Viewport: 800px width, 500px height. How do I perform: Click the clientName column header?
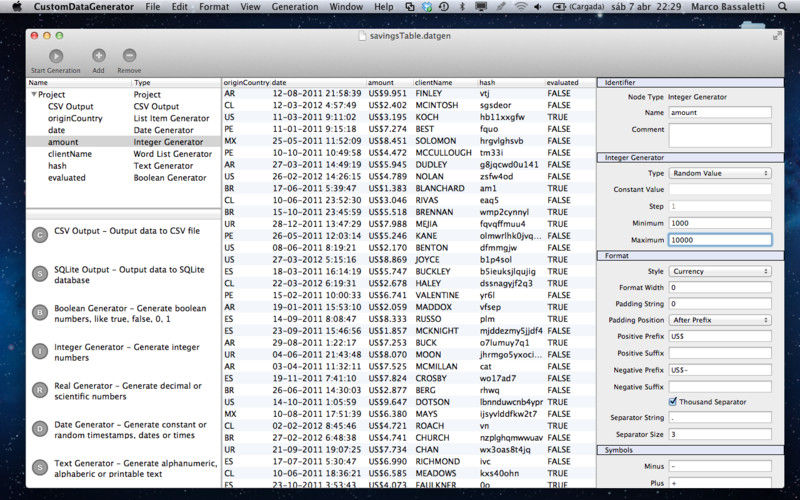pos(445,82)
